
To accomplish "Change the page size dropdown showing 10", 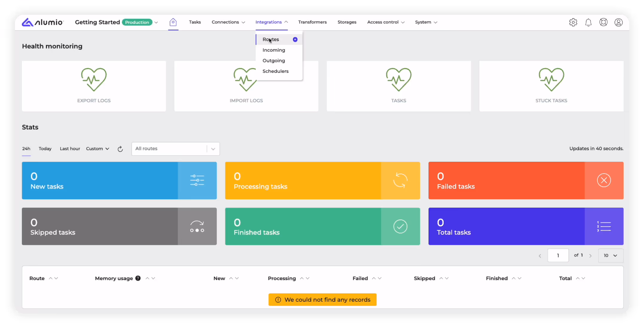I will [610, 256].
